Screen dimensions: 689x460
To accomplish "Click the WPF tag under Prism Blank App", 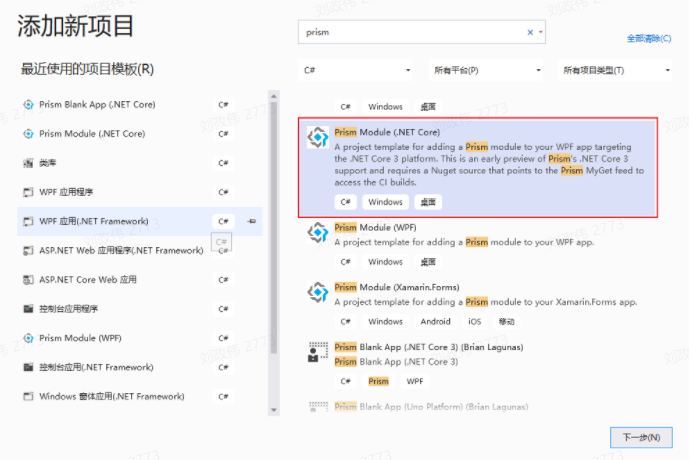I will coord(415,381).
